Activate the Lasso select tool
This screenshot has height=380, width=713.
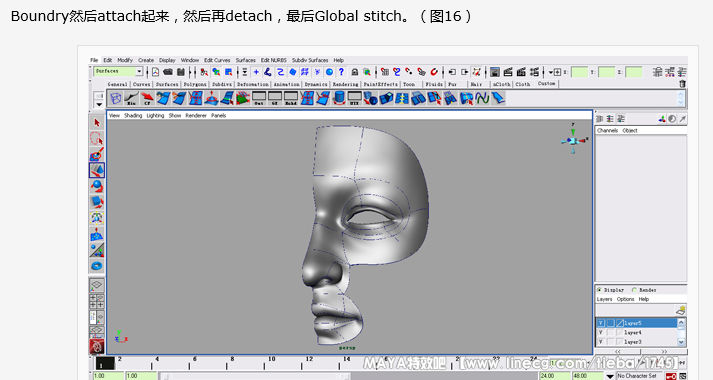coord(97,138)
